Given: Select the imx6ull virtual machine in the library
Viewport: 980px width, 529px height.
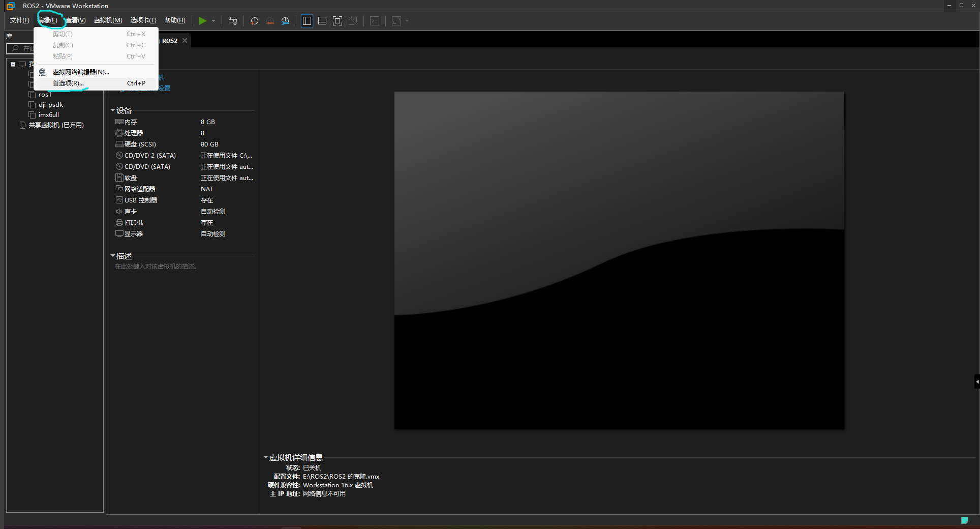Looking at the screenshot, I should pyautogui.click(x=49, y=115).
